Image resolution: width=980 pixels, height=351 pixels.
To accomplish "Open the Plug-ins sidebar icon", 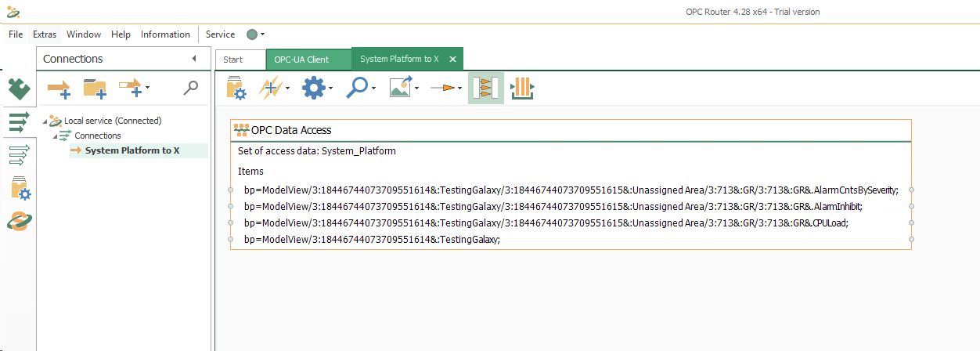I will pyautogui.click(x=18, y=89).
